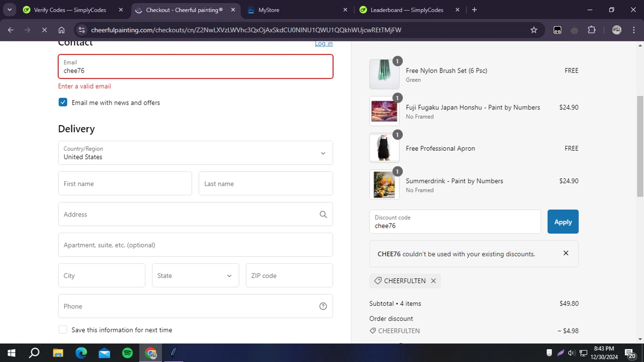Open the browser Extensions puzzle icon

click(x=592, y=30)
